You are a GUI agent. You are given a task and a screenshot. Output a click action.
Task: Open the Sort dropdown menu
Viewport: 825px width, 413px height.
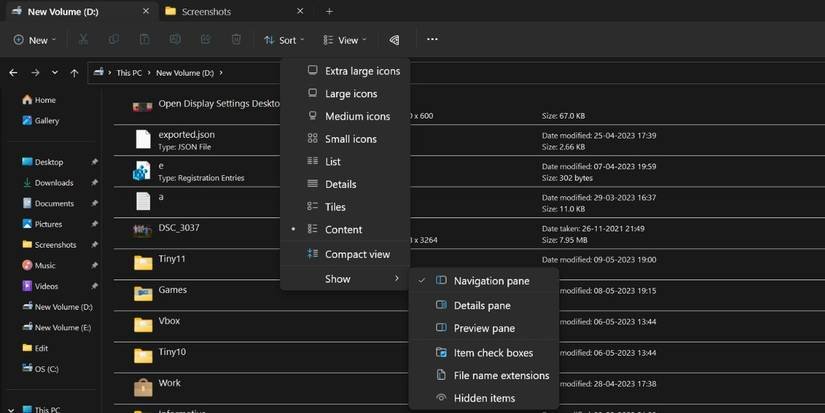286,40
